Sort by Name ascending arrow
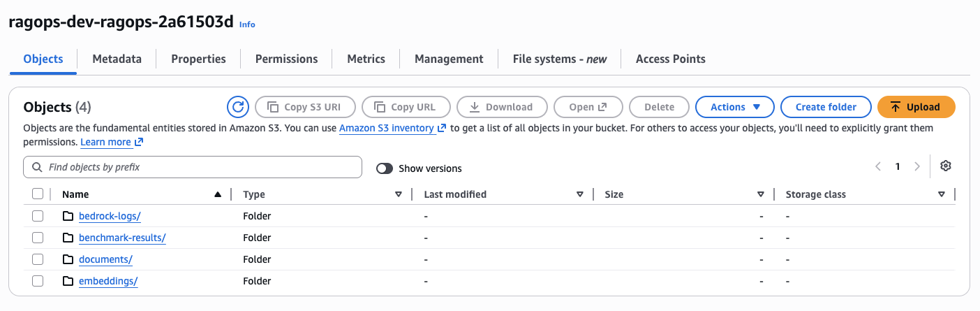The width and height of the screenshot is (980, 311). click(x=218, y=194)
